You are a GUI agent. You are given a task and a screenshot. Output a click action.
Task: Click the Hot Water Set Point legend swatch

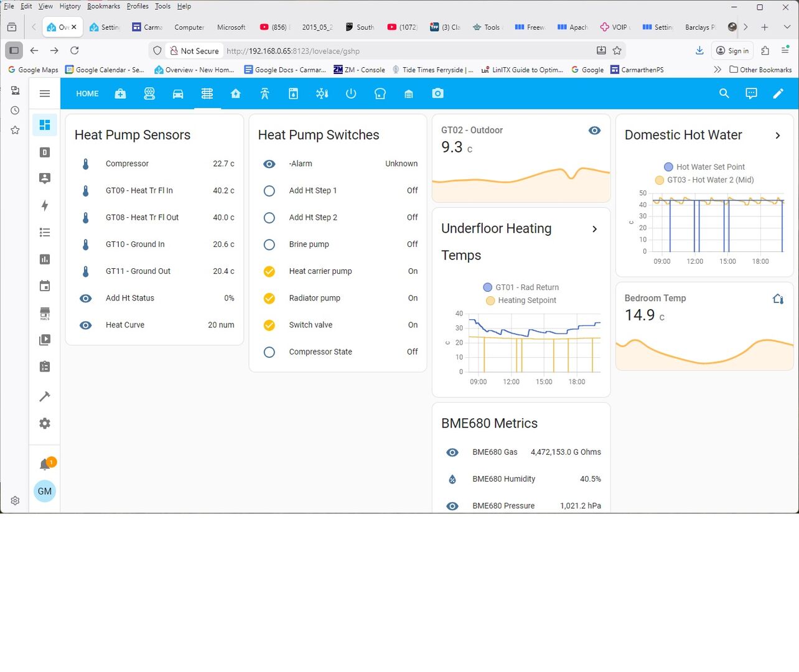(x=668, y=167)
